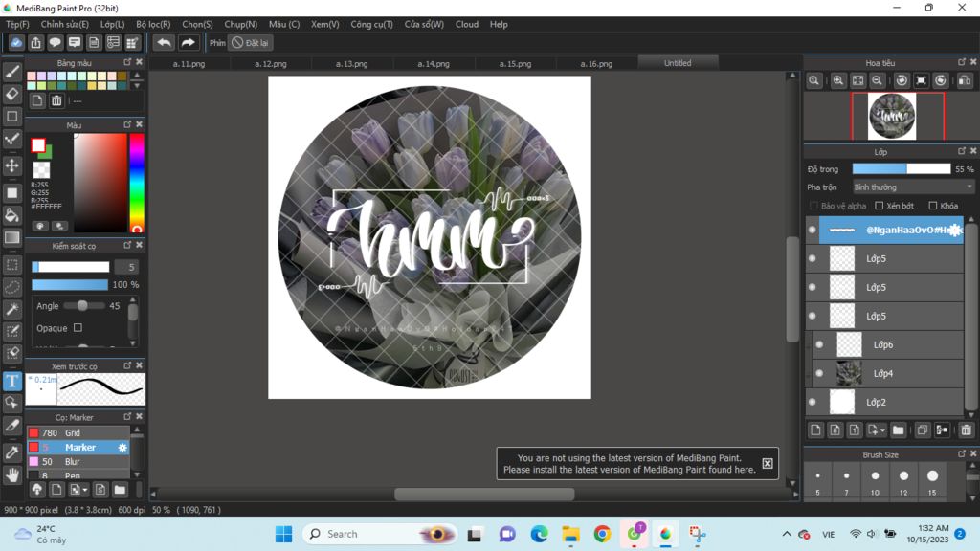Create a new layer folder
The image size is (980, 551).
click(x=898, y=430)
